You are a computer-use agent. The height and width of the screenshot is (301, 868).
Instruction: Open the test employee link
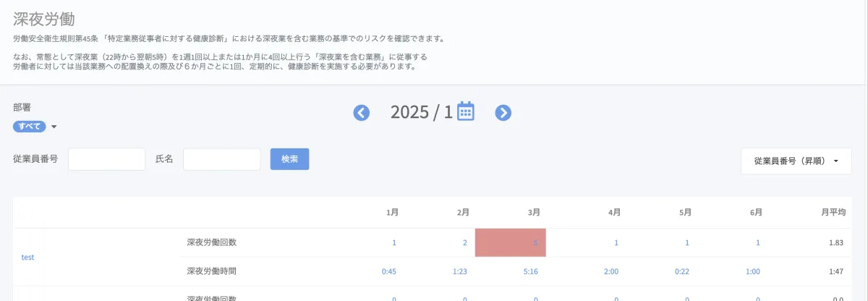pyautogui.click(x=28, y=257)
